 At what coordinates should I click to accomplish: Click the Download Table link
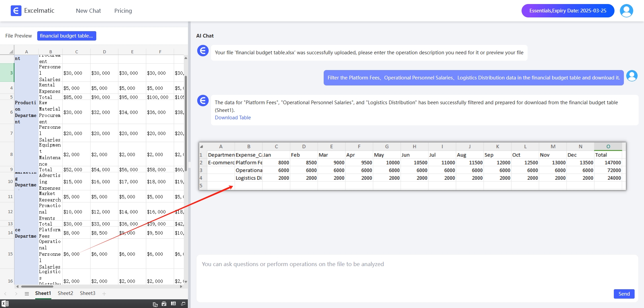click(233, 118)
